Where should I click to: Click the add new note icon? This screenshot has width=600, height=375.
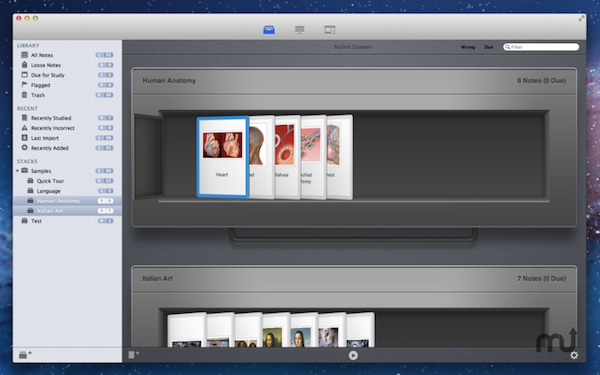pos(134,355)
